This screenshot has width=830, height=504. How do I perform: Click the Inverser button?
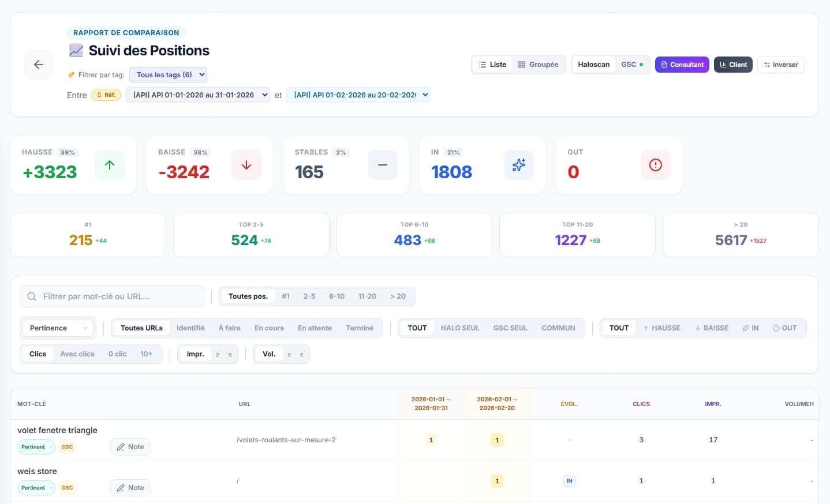click(x=780, y=64)
